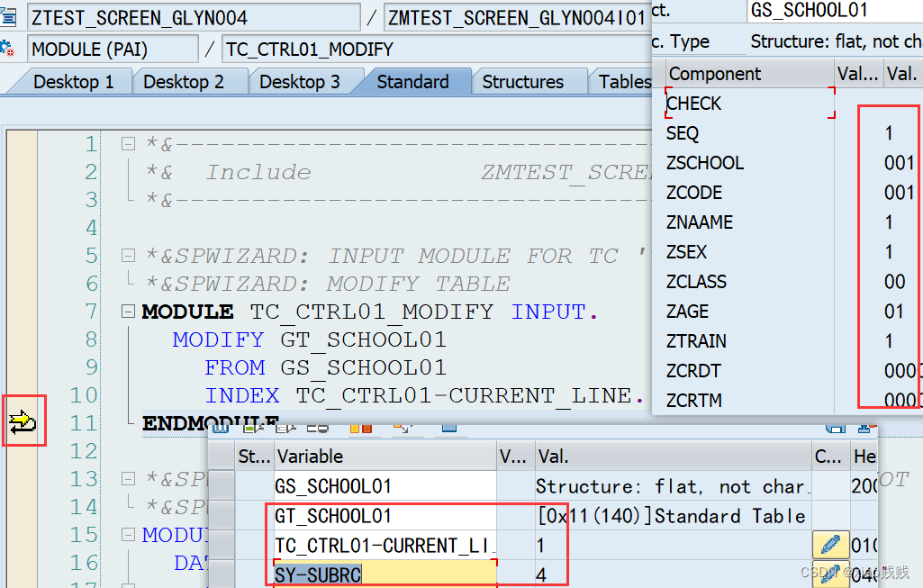The image size is (923, 588).
Task: Click the GS_SCHOOL01 structure name field
Action: [835, 10]
